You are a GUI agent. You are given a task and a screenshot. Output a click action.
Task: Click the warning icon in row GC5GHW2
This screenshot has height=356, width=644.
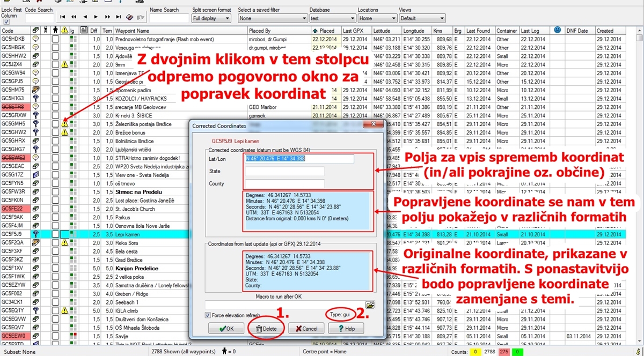click(64, 132)
